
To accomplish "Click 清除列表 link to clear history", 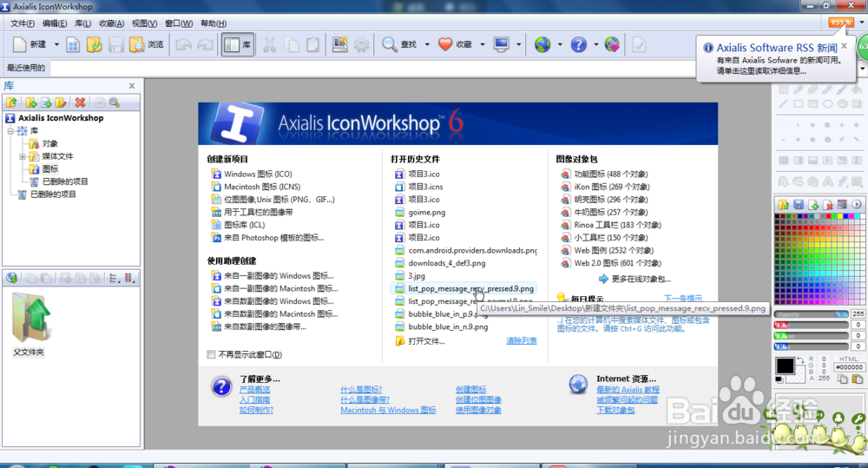I will (522, 340).
